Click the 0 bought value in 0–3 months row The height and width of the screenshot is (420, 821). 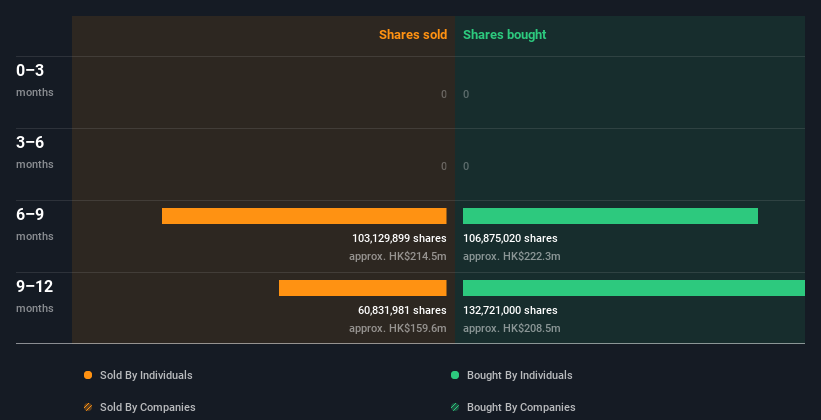click(x=466, y=94)
